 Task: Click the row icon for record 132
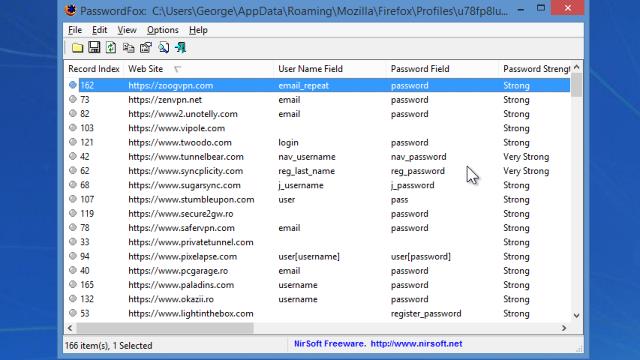(73, 299)
